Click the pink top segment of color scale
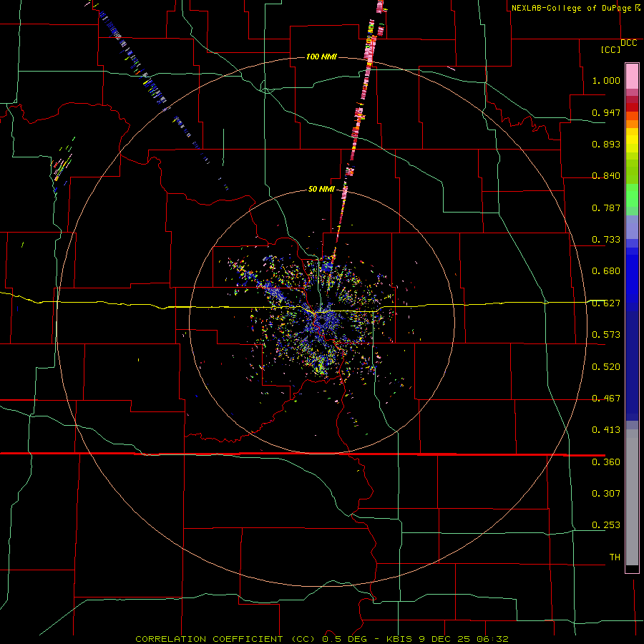This screenshot has height=644, width=644. pos(632,77)
